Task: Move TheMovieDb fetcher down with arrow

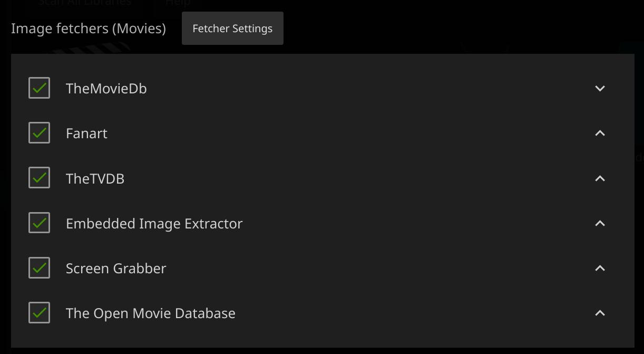Action: pyautogui.click(x=600, y=89)
